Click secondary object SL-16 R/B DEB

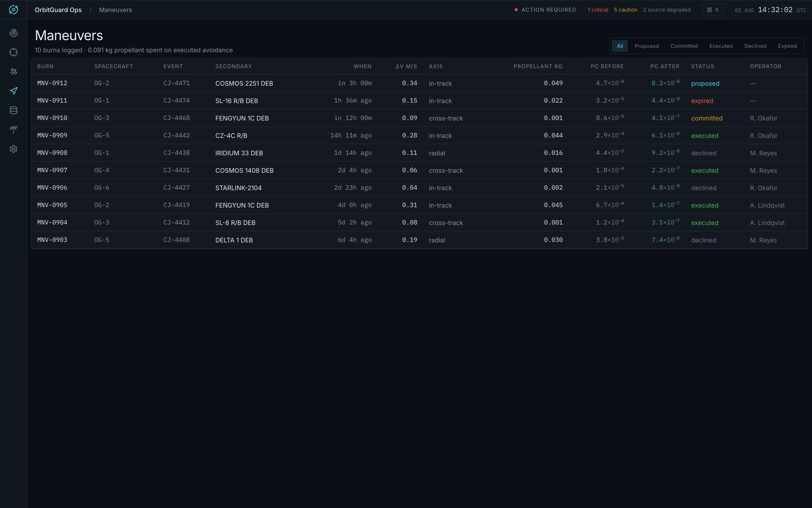click(237, 101)
